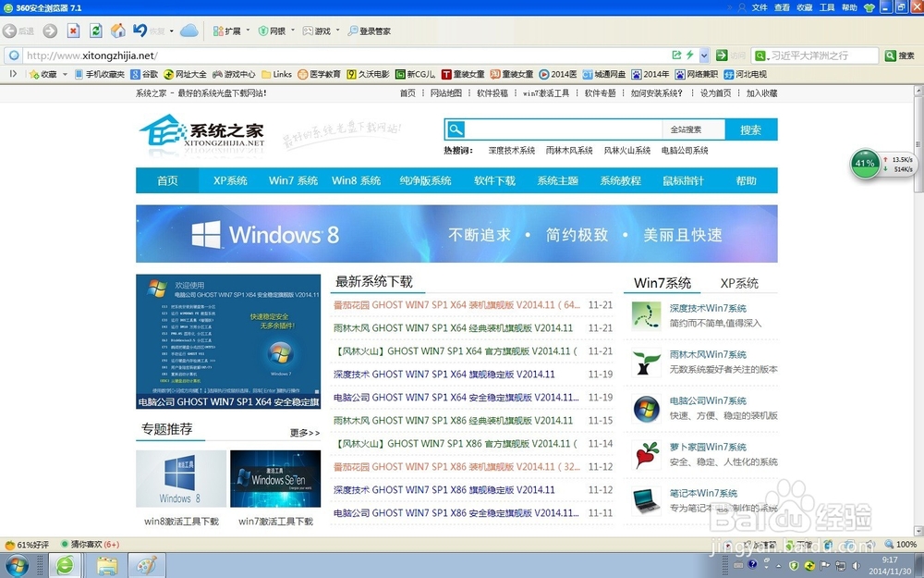Open the 360 browser icon in the taskbar

[x=65, y=565]
